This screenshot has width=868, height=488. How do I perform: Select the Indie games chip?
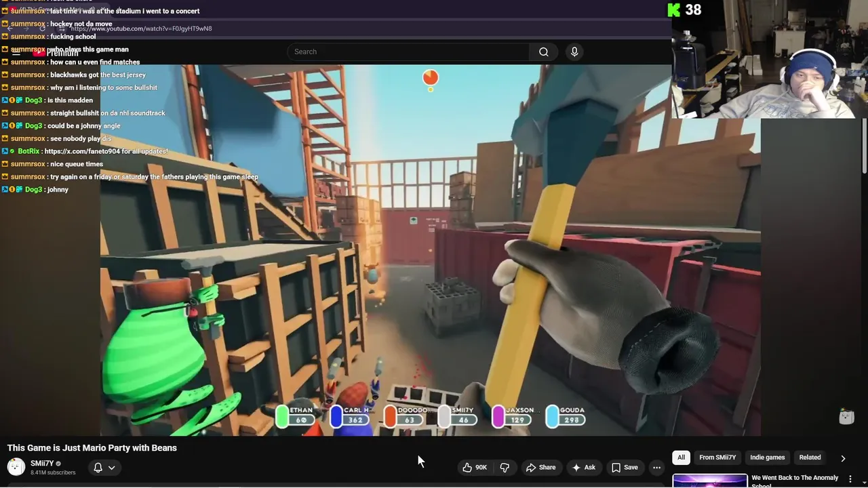click(x=768, y=457)
